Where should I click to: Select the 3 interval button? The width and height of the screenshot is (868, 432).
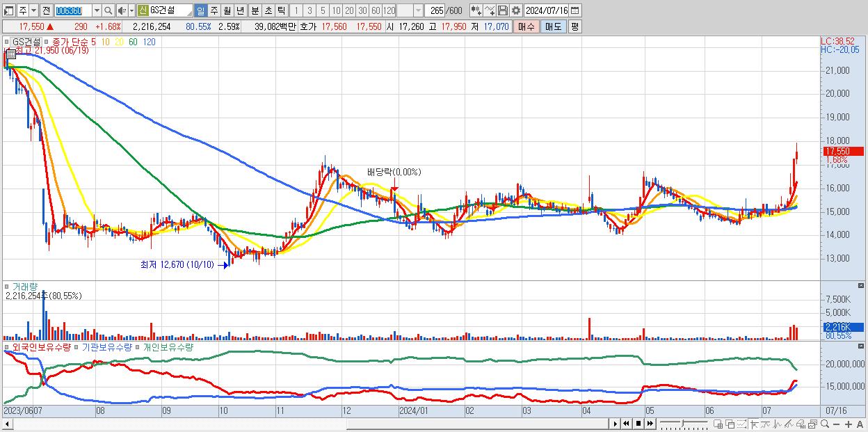310,10
